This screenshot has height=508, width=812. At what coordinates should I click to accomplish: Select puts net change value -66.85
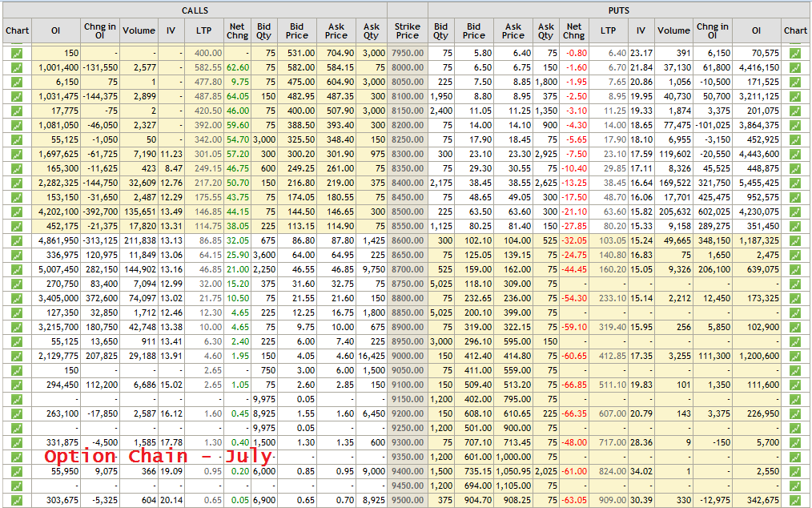coord(574,385)
